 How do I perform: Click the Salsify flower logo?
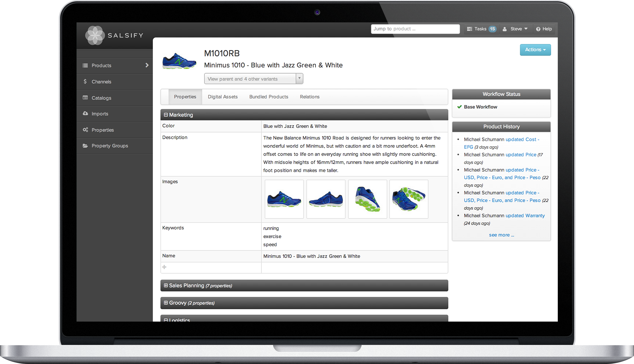coord(95,35)
